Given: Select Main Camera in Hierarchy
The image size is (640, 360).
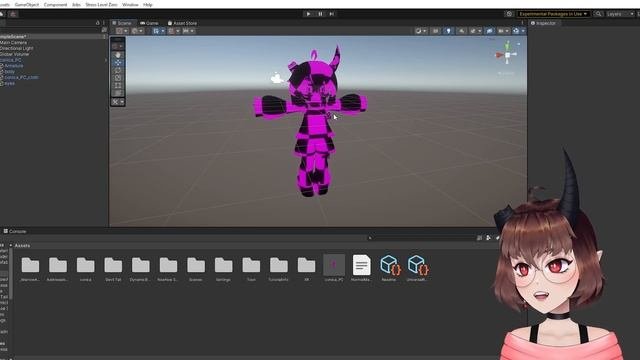Looking at the screenshot, I should [13, 42].
